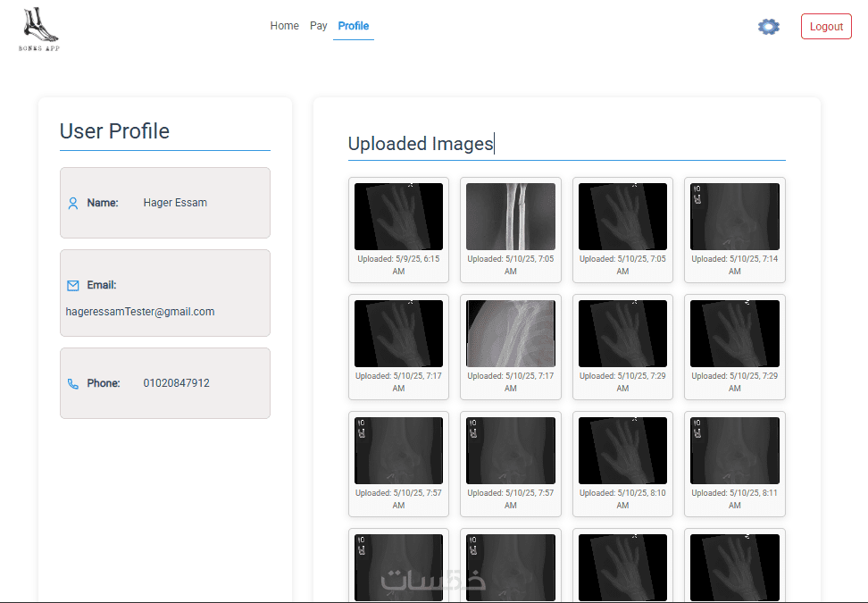Go to the Home menu item
Screen dimensions: 868x603
pyautogui.click(x=285, y=26)
